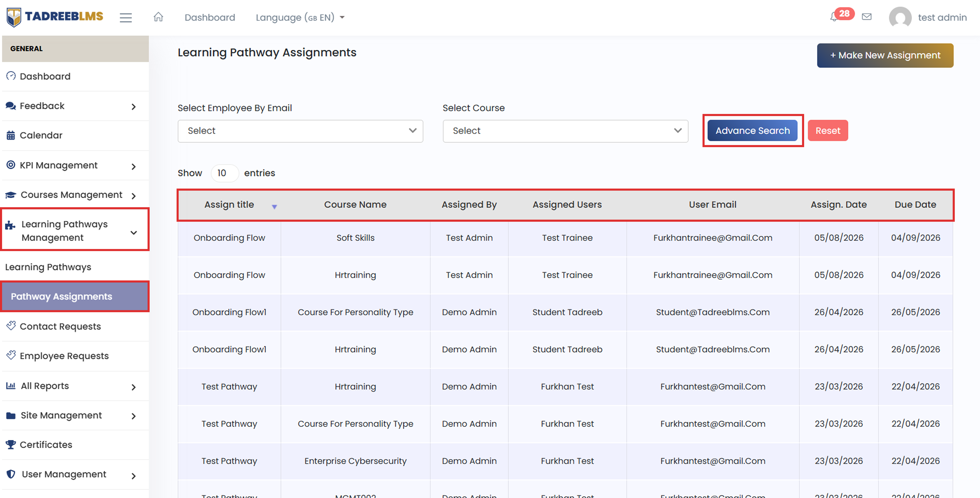Screen dimensions: 980x498
Task: Click the Learning Pathways puzzle icon
Action: click(10, 226)
